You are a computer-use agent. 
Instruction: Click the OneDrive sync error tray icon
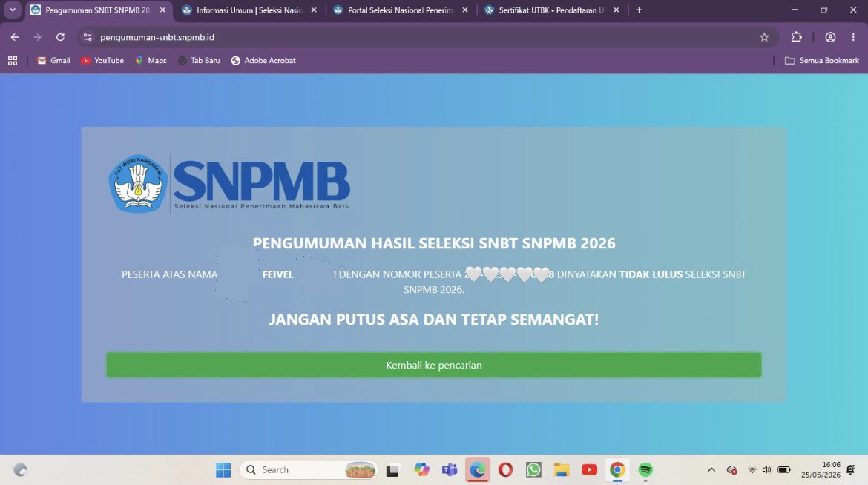pos(731,470)
